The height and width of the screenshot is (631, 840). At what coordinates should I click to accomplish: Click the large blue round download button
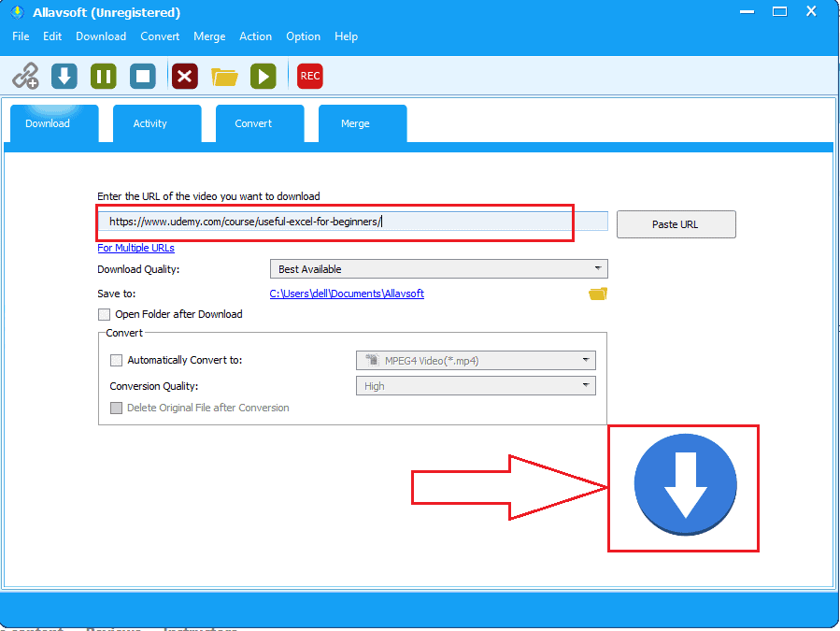tap(685, 484)
